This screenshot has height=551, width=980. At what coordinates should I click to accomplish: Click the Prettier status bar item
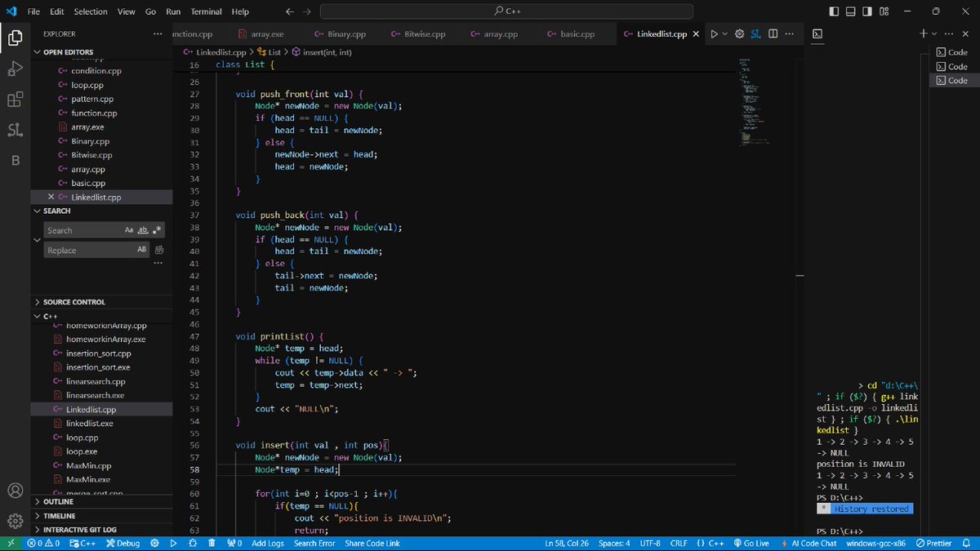point(933,543)
